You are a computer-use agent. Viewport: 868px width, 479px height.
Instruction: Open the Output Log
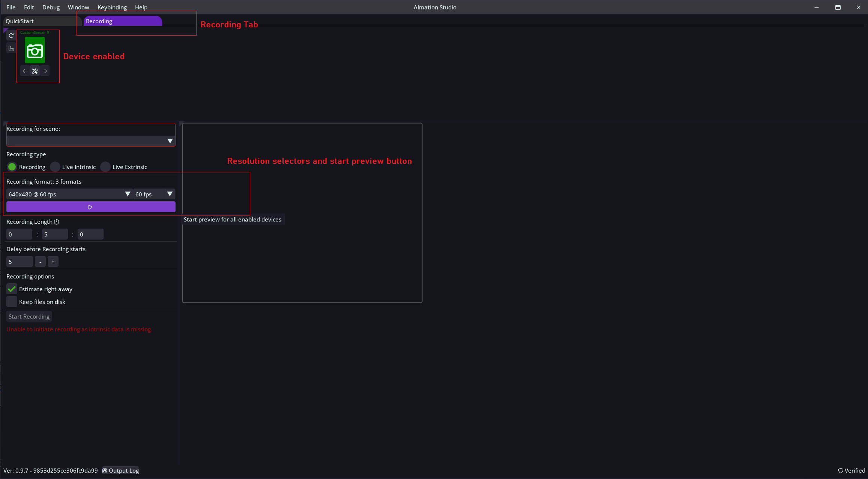click(x=120, y=470)
